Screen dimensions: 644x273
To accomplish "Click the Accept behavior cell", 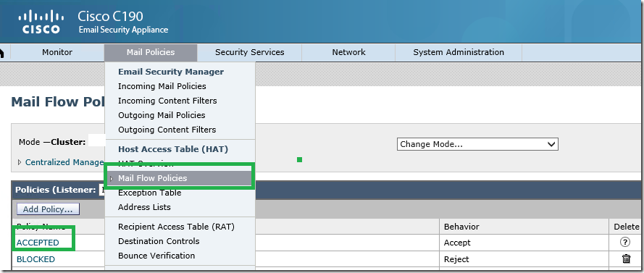I will pyautogui.click(x=457, y=243).
